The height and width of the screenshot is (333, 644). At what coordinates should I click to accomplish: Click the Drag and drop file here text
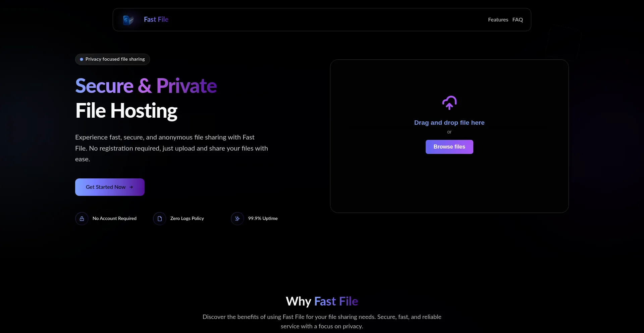click(449, 123)
